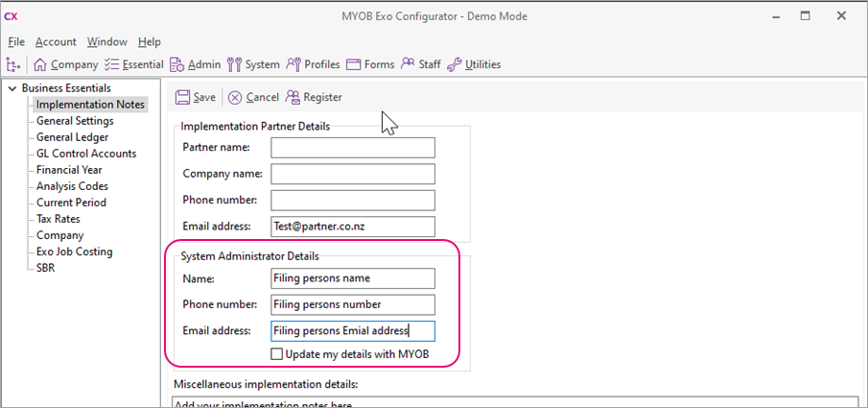Click the tree view icon at toolbar start
Image resolution: width=868 pixels, height=408 pixels.
(x=13, y=64)
